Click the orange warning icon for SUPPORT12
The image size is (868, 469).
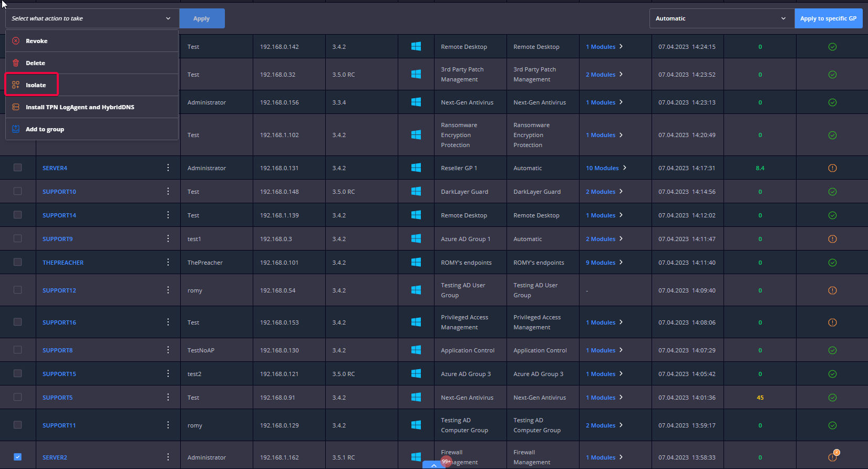point(832,290)
